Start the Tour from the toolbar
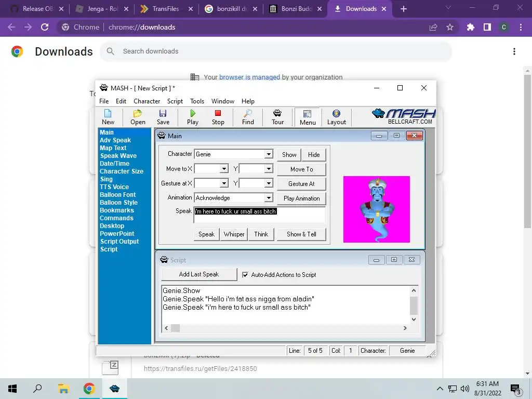Screen dimensions: 532x399 point(277,117)
